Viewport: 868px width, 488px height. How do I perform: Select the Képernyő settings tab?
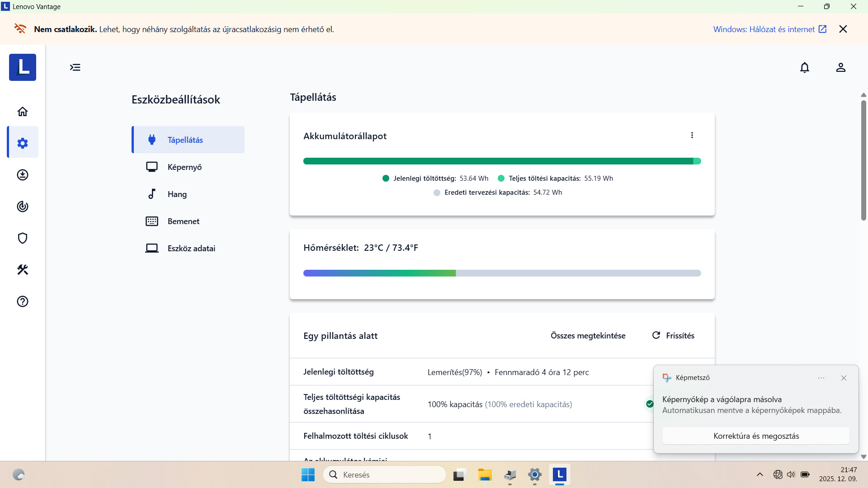click(184, 167)
